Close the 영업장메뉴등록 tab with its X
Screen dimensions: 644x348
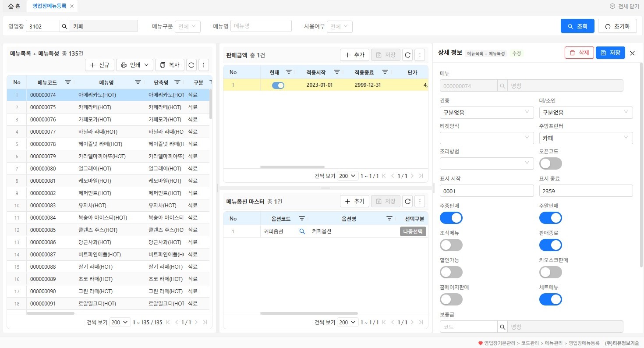(x=72, y=6)
